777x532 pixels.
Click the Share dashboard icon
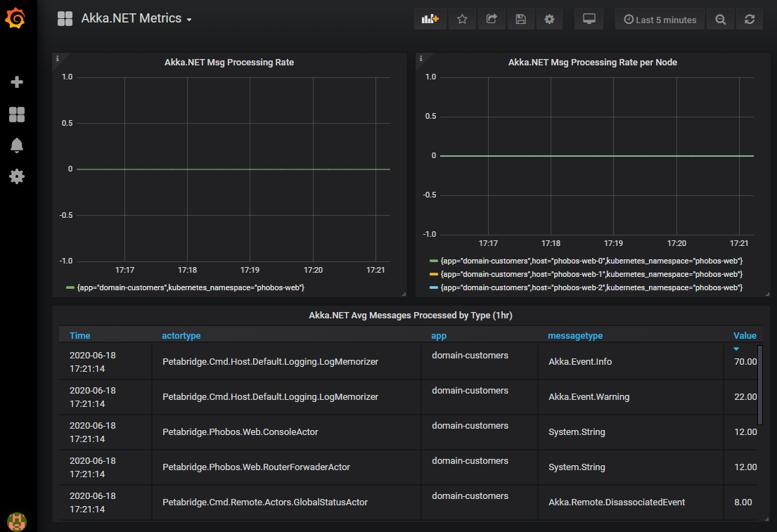tap(492, 19)
